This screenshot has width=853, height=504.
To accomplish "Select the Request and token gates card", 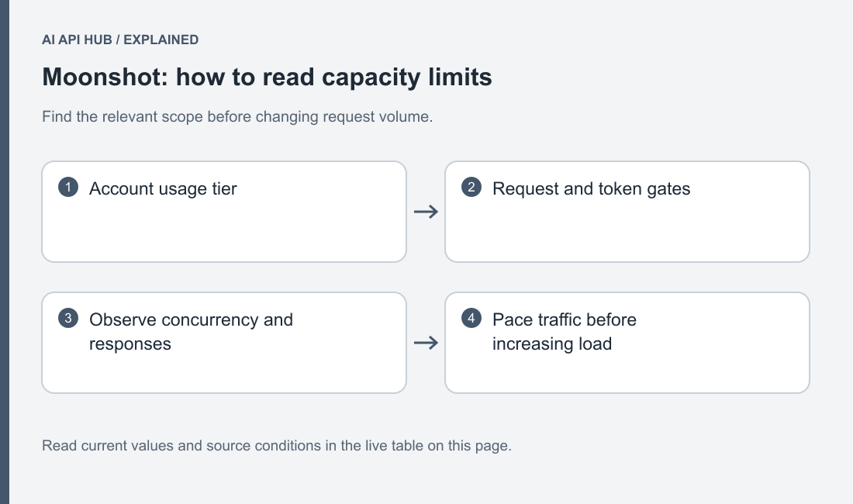I will [627, 212].
